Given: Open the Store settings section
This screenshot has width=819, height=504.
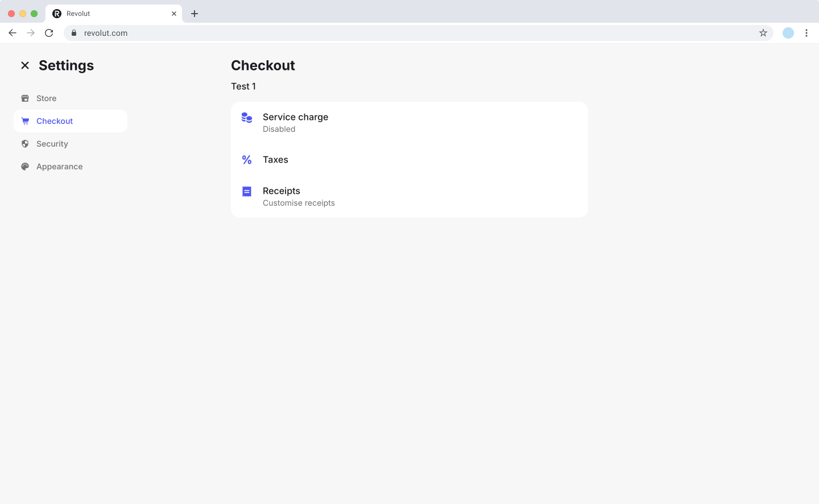Looking at the screenshot, I should coord(47,98).
